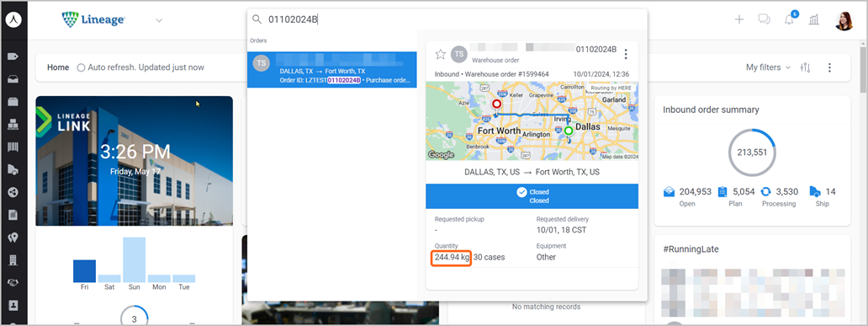
Task: Open the analytics chart icon in header
Action: 814,19
